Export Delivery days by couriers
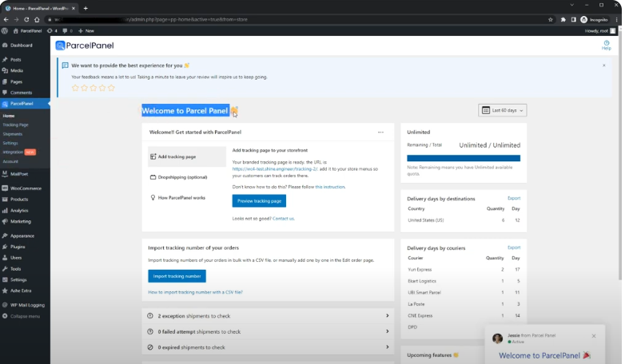Viewport: 625px width, 364px height. (514, 247)
